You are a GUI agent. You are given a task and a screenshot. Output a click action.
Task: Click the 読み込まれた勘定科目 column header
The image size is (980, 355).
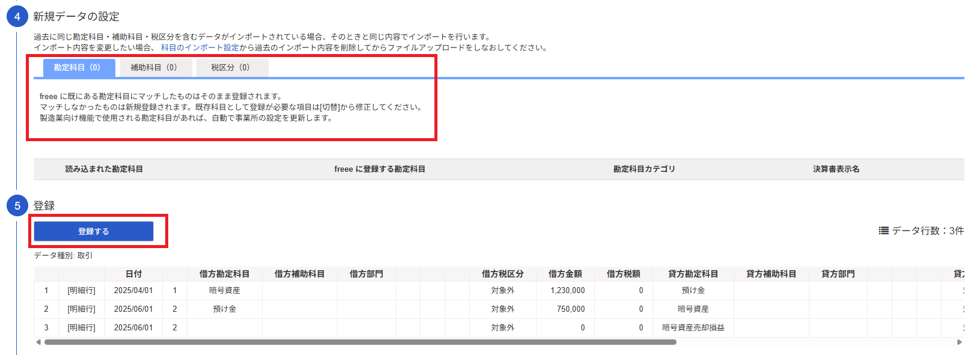(104, 169)
